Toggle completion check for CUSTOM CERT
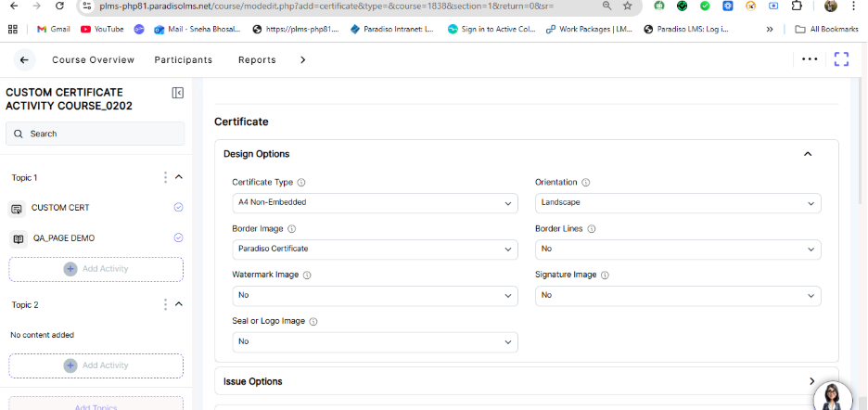Screen dimensions: 868x410 tap(178, 208)
